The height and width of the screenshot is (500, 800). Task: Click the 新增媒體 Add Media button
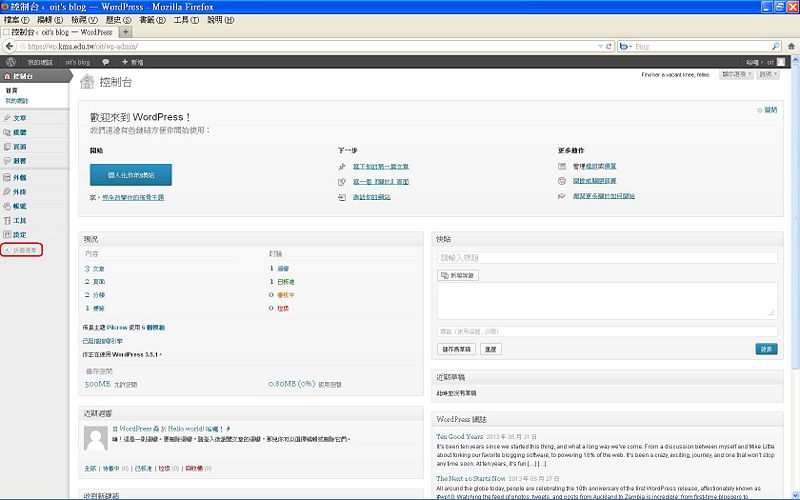(x=458, y=275)
